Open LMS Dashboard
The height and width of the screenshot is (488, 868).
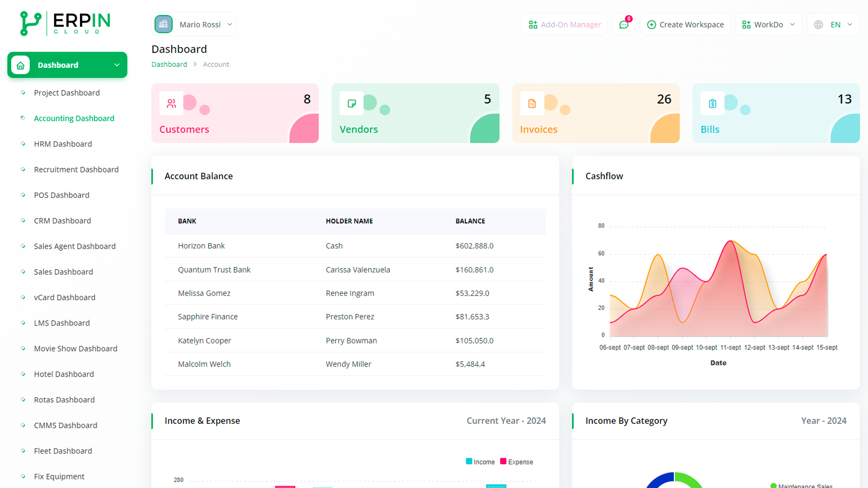62,323
